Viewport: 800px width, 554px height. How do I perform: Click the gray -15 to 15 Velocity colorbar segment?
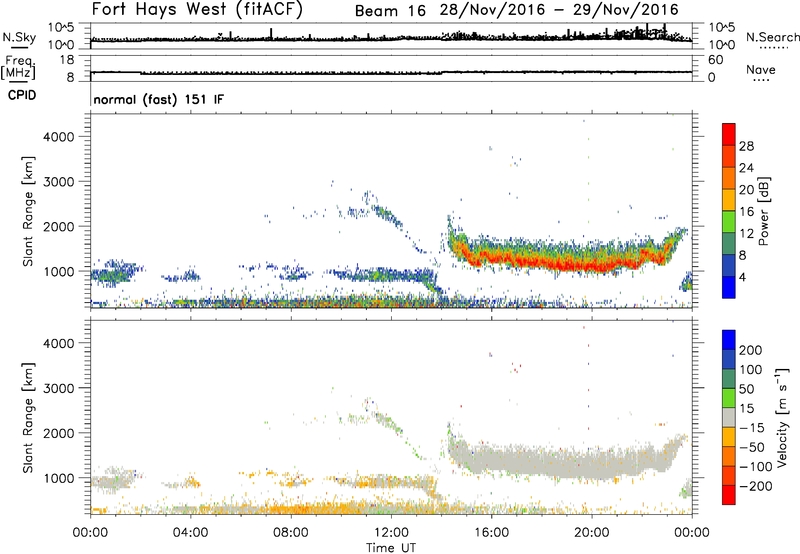[x=729, y=417]
